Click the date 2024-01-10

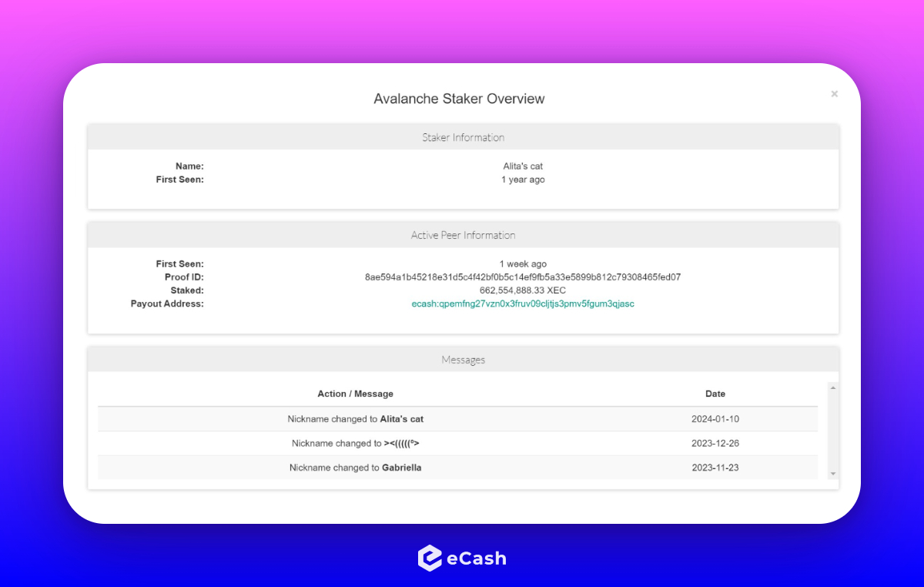point(715,419)
